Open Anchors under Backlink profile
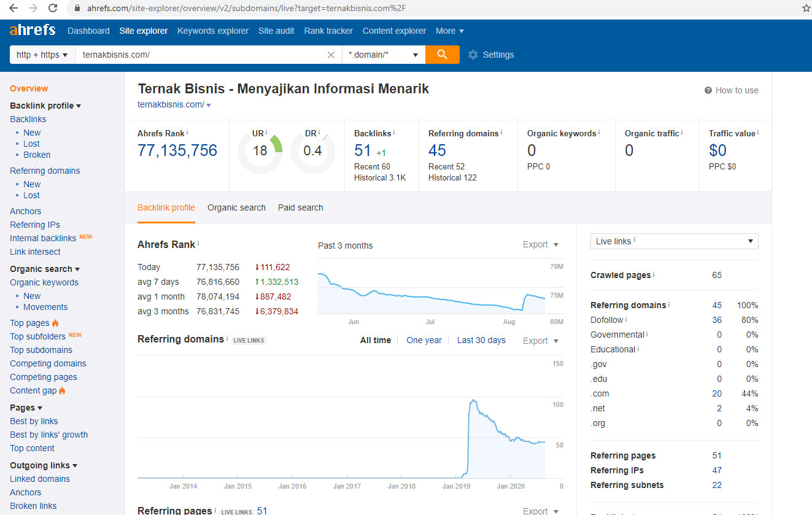812x515 pixels. click(x=26, y=211)
